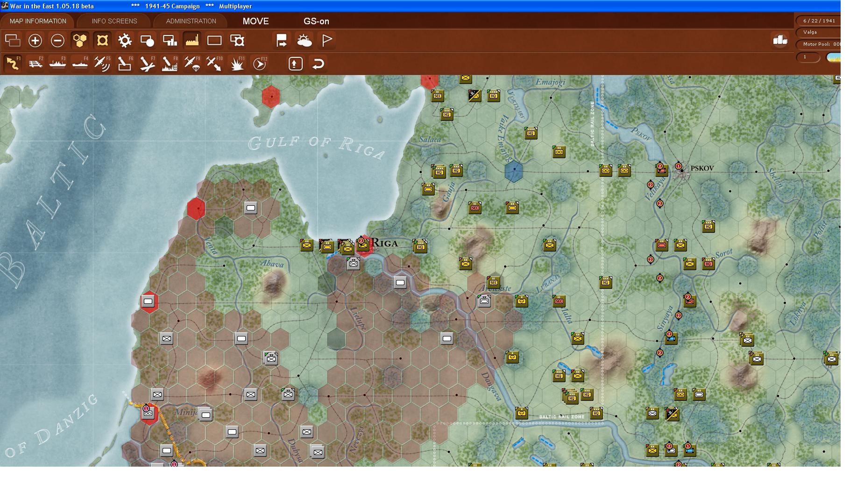Select the red hex on the island north of the gulf
This screenshot has height=504, width=850.
(x=271, y=97)
